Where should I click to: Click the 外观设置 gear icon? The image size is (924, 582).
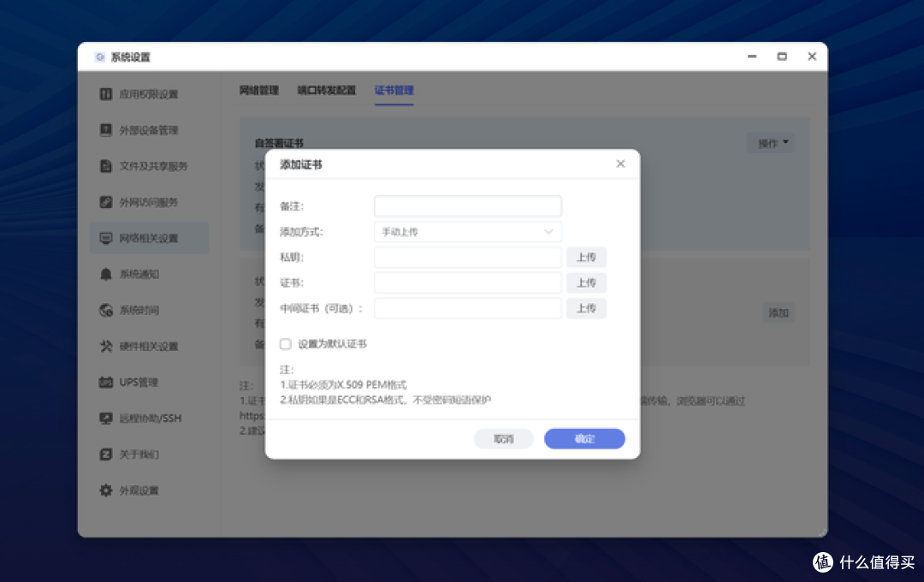pos(106,490)
